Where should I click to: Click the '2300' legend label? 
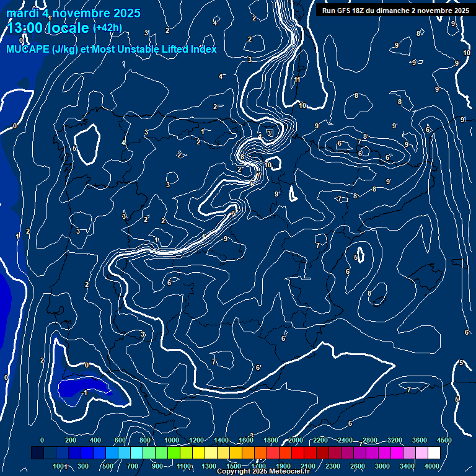[332, 466]
